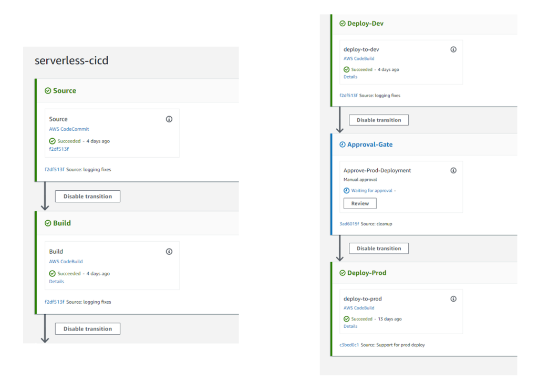Click the info icon on Approve-Prod-Deployment card
Screen dimensions: 538x392
453,170
